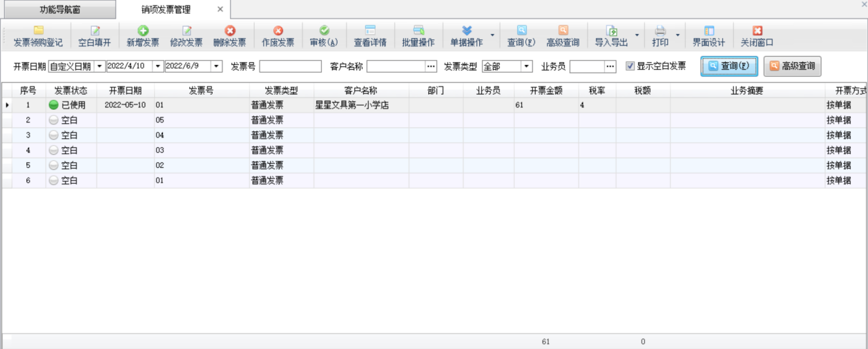Viewport: 868px width, 349px height.
Task: Click 新增发票 to add an invoice
Action: pyautogui.click(x=143, y=36)
